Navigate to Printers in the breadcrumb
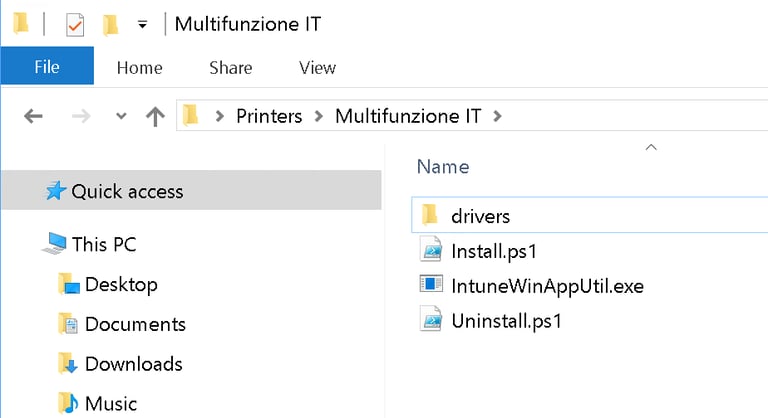768x418 pixels. [x=269, y=116]
